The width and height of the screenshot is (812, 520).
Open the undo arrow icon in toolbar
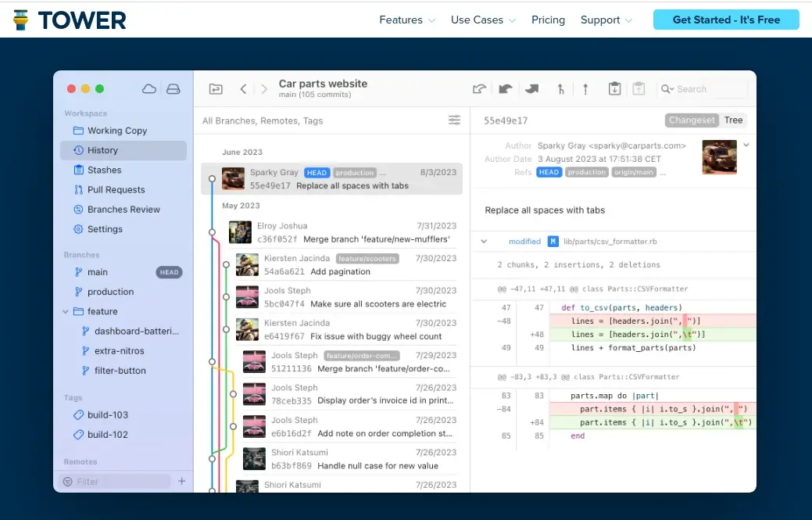(x=479, y=89)
